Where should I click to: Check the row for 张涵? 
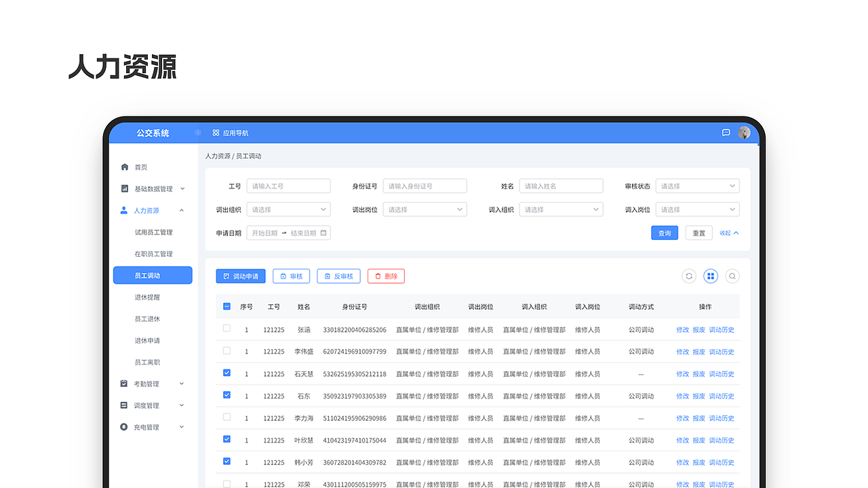click(226, 328)
